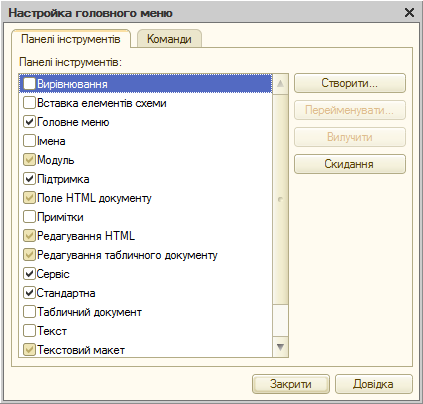Select the Панелі інструментів tab

(x=71, y=39)
